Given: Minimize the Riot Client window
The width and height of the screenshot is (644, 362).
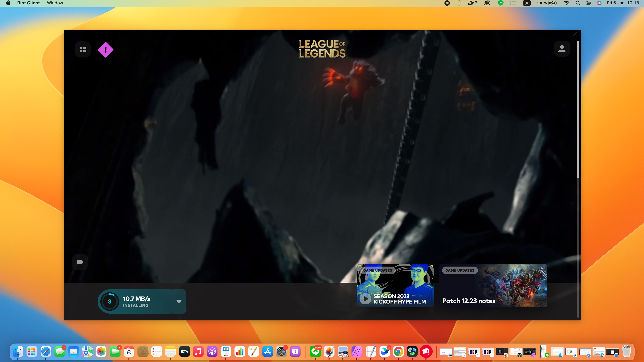Looking at the screenshot, I should tap(564, 34).
